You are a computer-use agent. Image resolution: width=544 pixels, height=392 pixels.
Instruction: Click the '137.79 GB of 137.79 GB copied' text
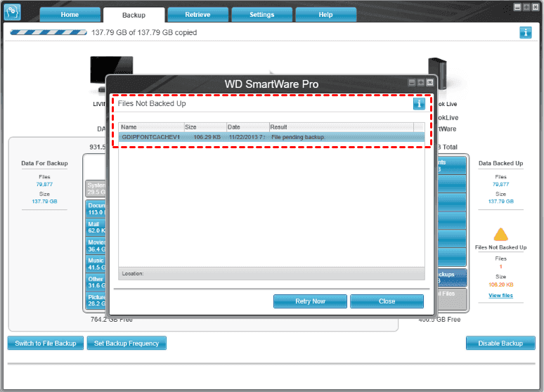pos(144,32)
